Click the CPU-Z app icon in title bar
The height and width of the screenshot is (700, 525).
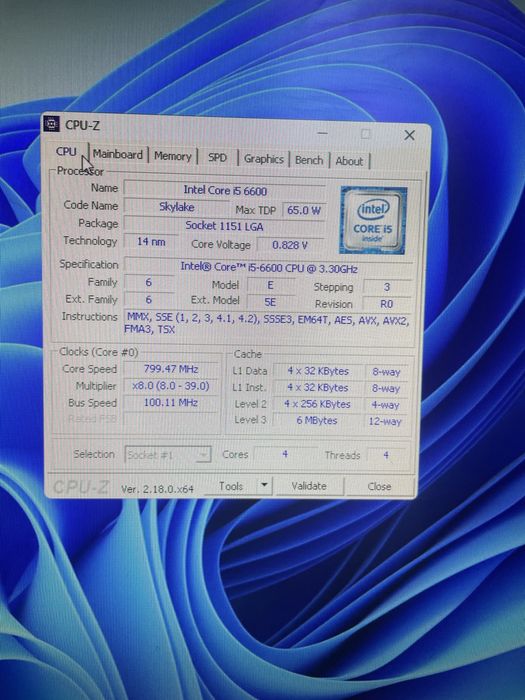(51, 124)
